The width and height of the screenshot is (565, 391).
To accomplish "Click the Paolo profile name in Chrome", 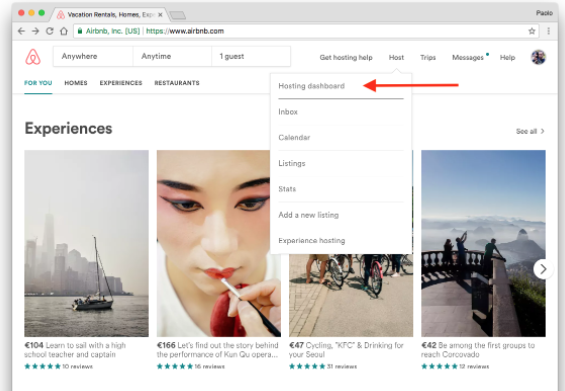I will [x=544, y=13].
